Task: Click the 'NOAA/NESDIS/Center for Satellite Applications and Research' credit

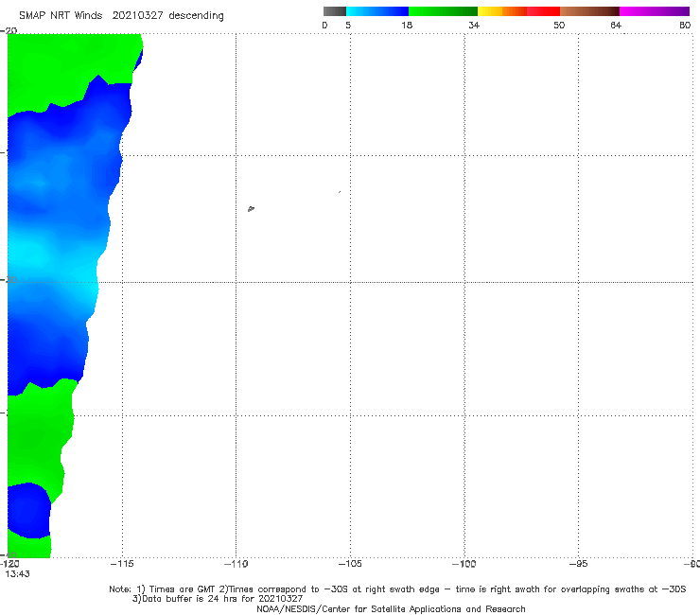Action: tap(391, 609)
